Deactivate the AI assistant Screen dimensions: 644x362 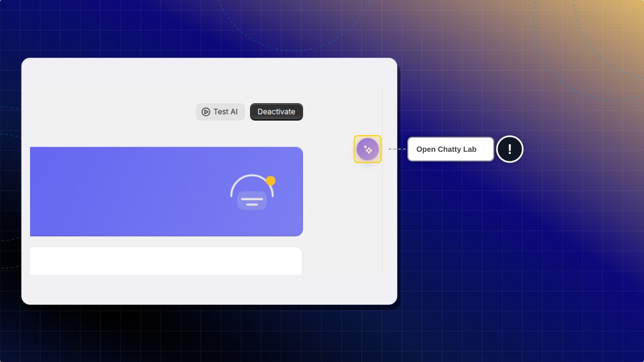coord(276,112)
